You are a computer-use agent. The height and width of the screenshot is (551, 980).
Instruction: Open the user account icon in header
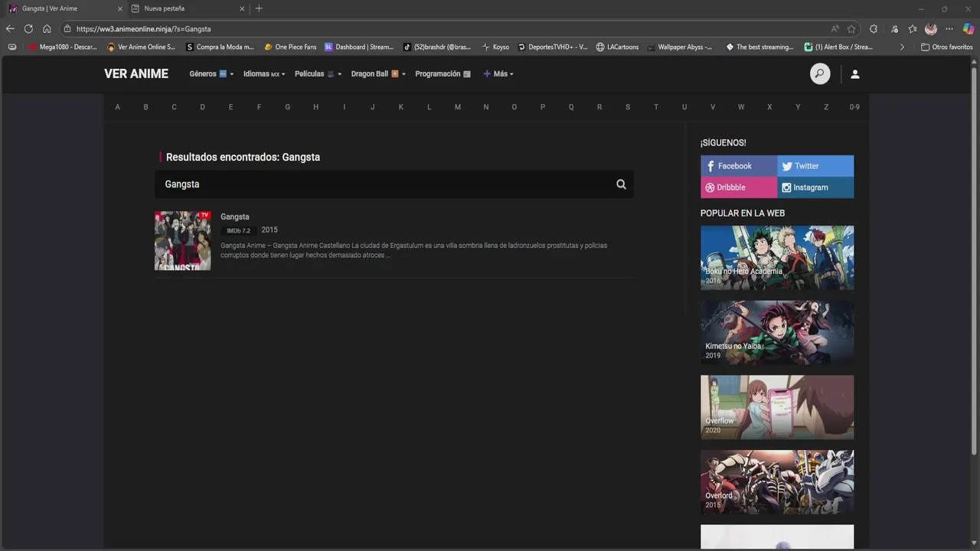855,74
